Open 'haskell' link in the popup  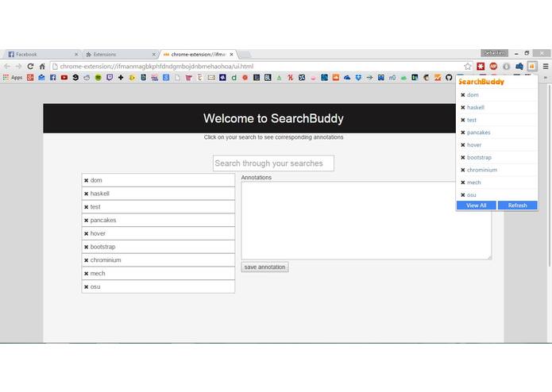tap(476, 108)
